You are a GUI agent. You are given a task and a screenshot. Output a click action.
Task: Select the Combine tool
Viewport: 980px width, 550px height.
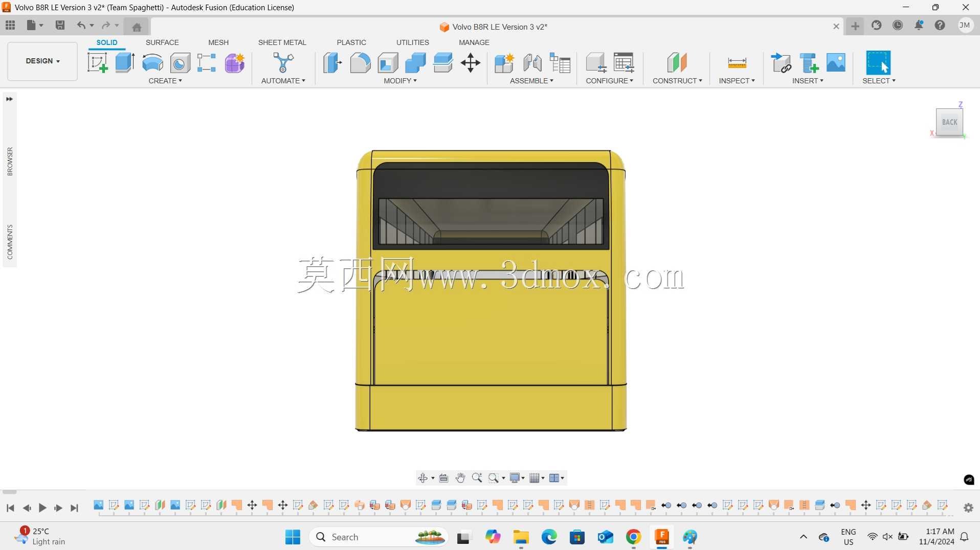(415, 63)
